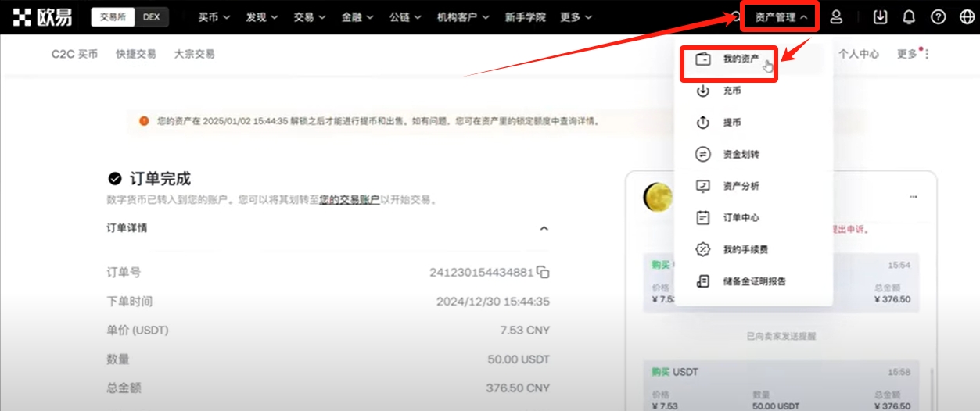The image size is (980, 411).
Task: Click the moon avatar in chat panel
Action: (658, 198)
